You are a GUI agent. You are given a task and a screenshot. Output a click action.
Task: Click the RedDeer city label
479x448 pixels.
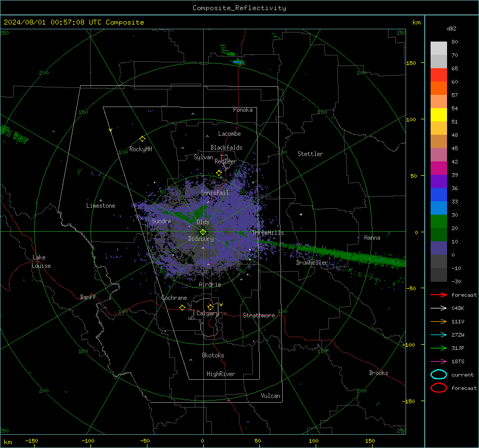226,161
